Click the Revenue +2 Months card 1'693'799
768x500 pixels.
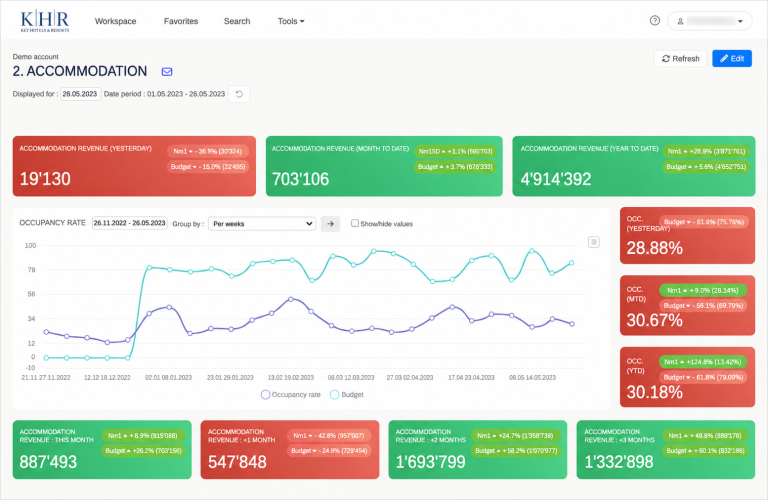click(478, 450)
